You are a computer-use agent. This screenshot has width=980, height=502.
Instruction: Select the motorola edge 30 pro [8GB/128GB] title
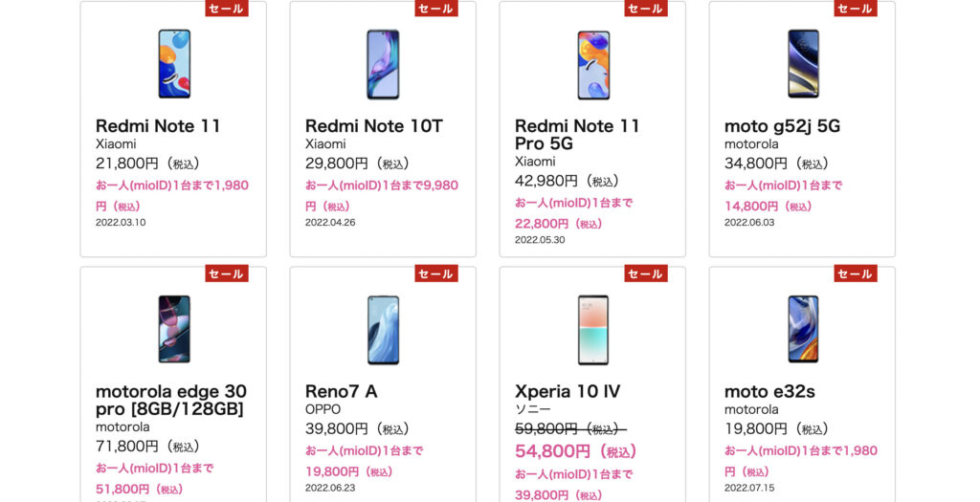171,401
